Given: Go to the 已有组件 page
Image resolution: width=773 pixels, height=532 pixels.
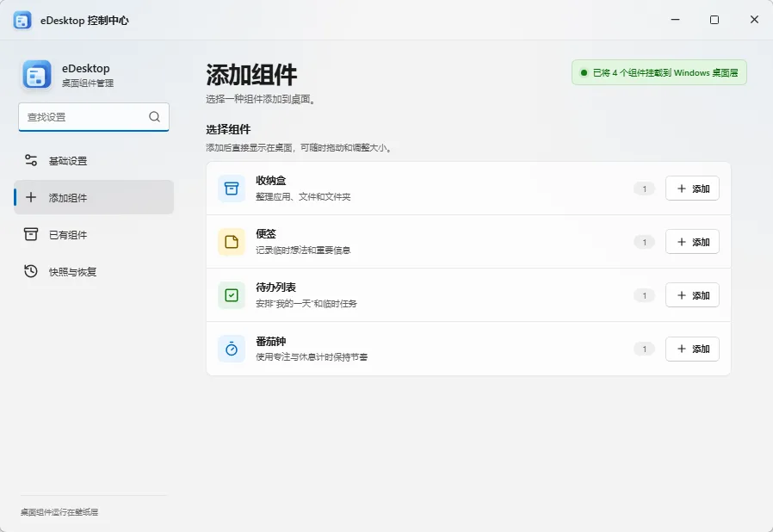Looking at the screenshot, I should pos(94,235).
